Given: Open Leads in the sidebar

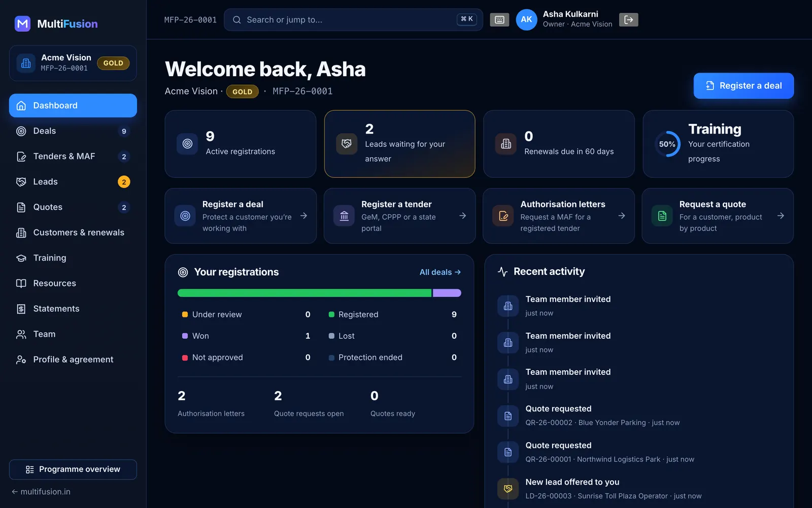Looking at the screenshot, I should click(73, 182).
